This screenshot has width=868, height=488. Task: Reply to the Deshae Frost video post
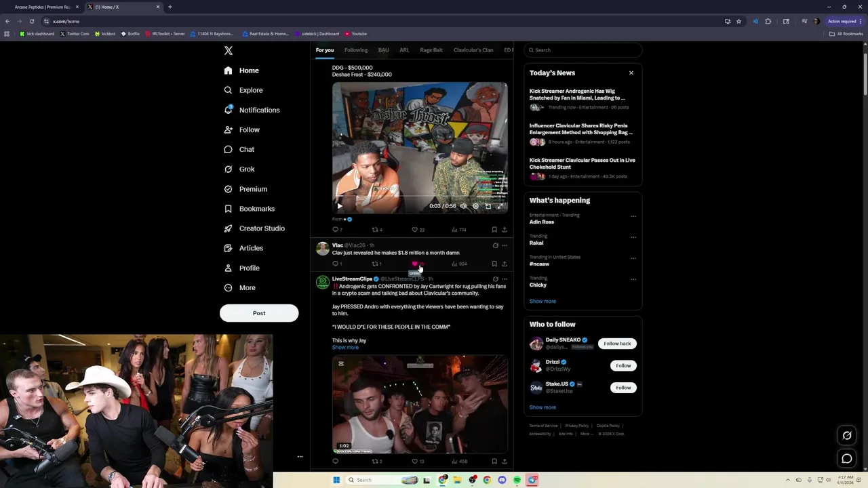click(x=337, y=230)
